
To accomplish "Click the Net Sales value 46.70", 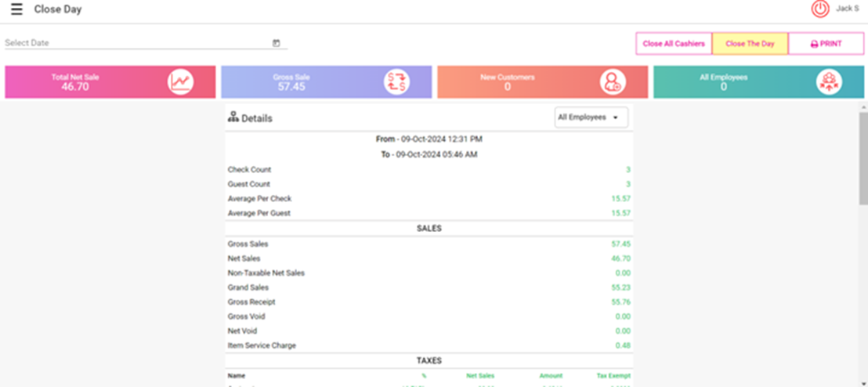I will click(x=621, y=259).
